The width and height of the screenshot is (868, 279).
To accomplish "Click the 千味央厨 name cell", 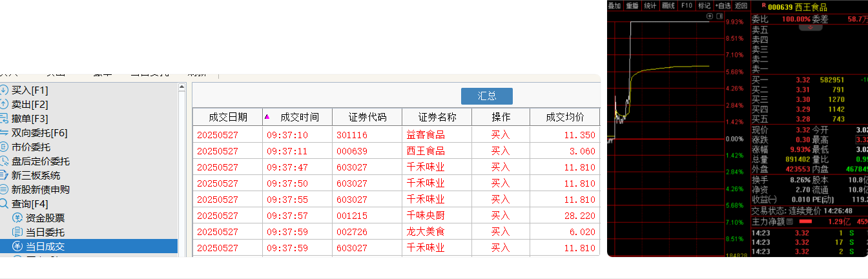I will click(437, 216).
